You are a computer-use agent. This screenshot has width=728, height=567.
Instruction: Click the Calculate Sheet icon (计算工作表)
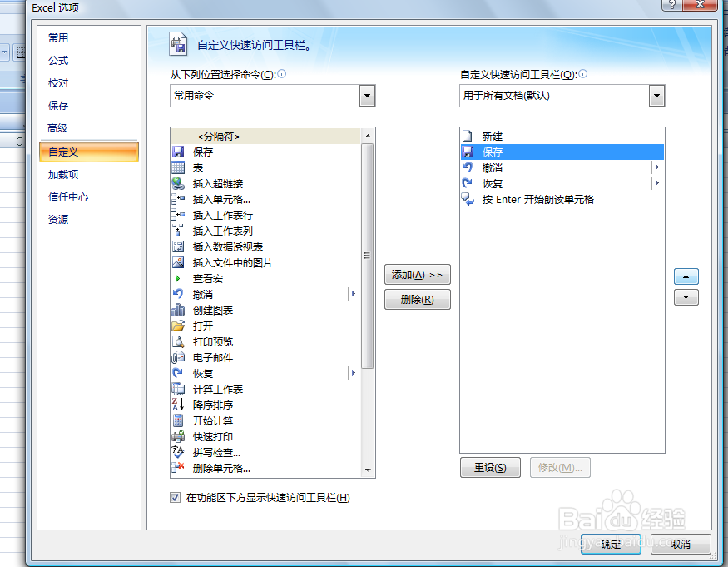178,389
